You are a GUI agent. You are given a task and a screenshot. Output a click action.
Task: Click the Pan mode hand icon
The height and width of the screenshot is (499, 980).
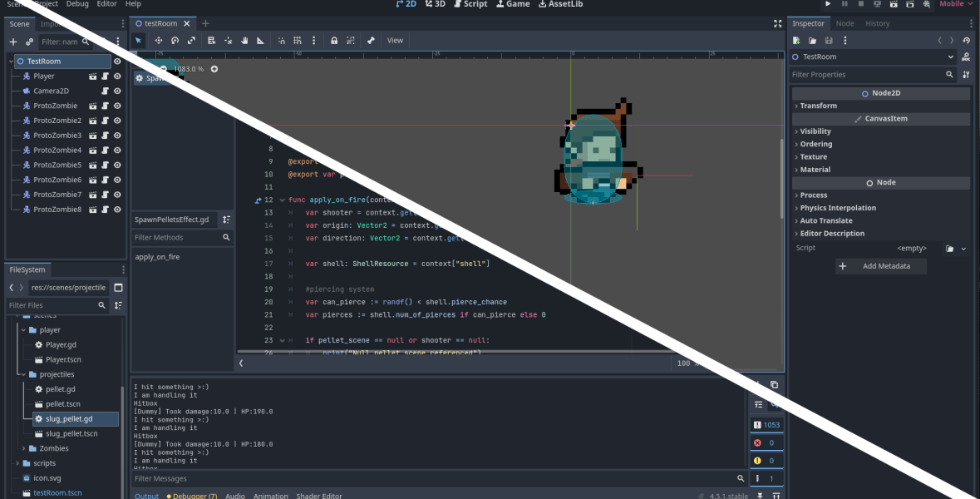pos(244,40)
